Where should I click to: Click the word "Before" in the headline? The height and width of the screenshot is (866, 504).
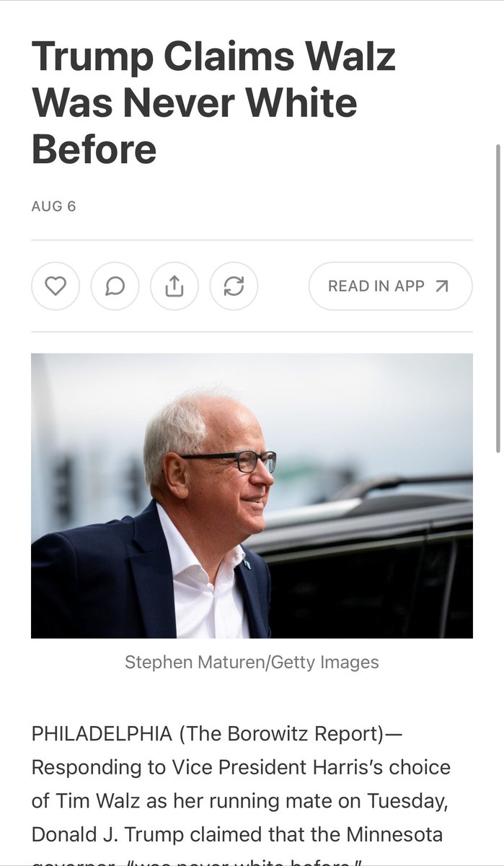click(x=94, y=149)
